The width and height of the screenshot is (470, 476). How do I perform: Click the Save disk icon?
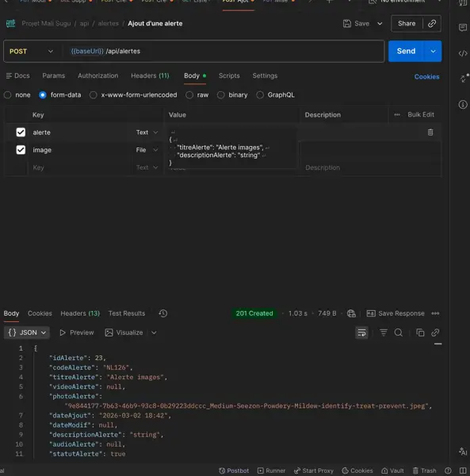pos(347,24)
